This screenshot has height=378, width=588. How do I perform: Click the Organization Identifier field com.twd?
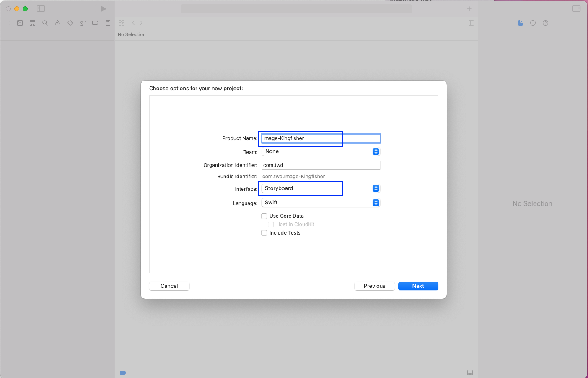(321, 165)
